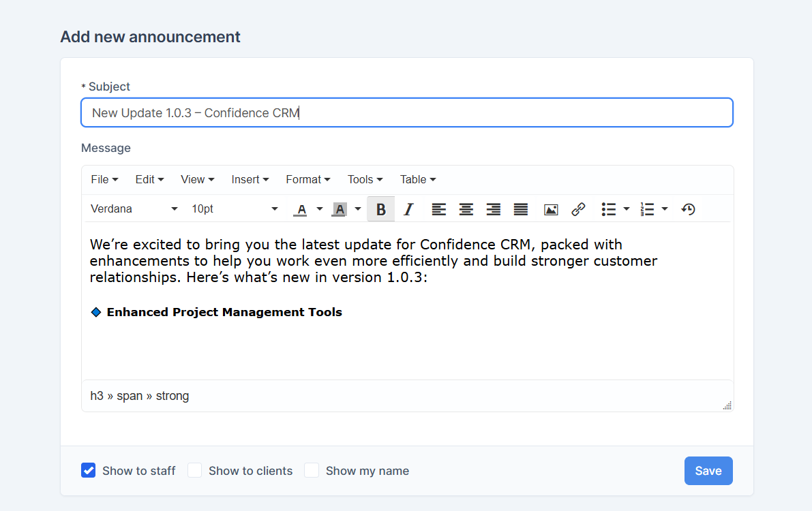The height and width of the screenshot is (511, 812).
Task: Toggle bold formatting in the editor toolbar
Action: click(x=380, y=209)
